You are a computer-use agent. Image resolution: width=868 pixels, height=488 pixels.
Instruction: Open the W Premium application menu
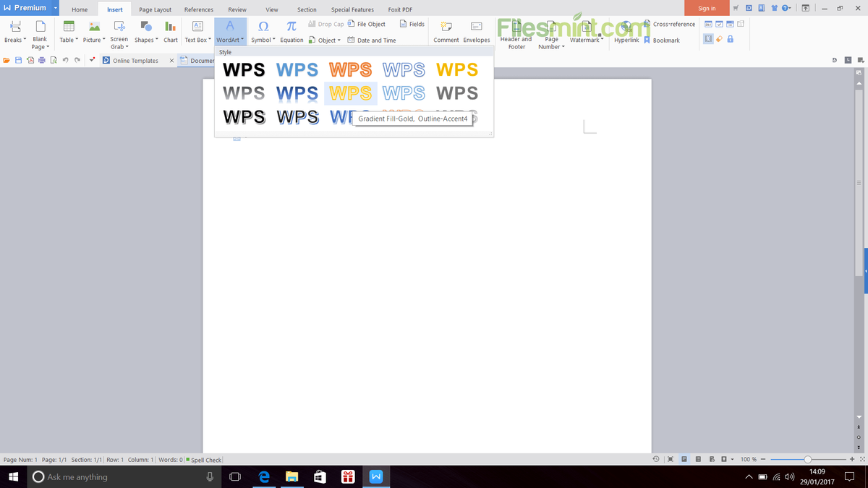point(30,8)
